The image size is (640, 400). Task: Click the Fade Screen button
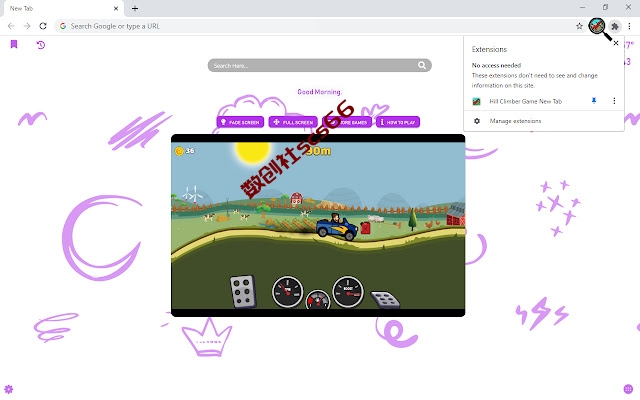point(240,122)
